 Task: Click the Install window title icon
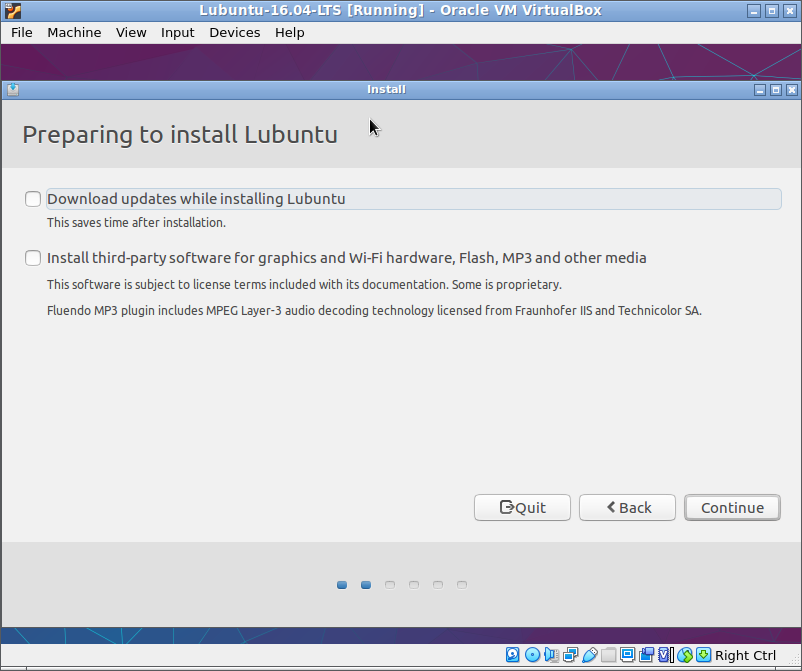[13, 90]
